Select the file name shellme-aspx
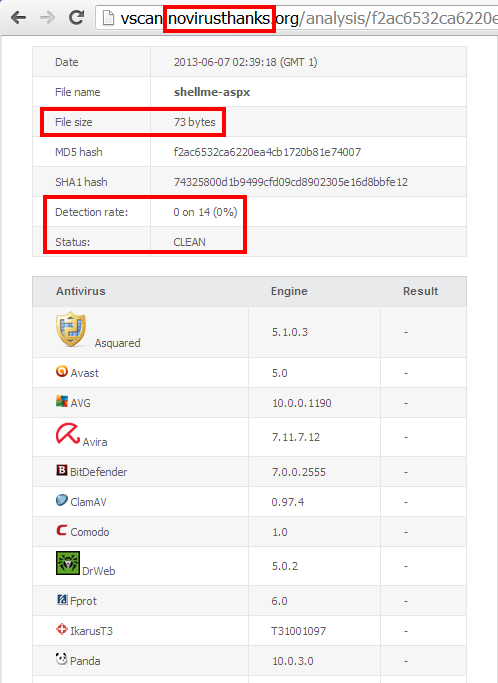The width and height of the screenshot is (498, 683). click(x=212, y=92)
